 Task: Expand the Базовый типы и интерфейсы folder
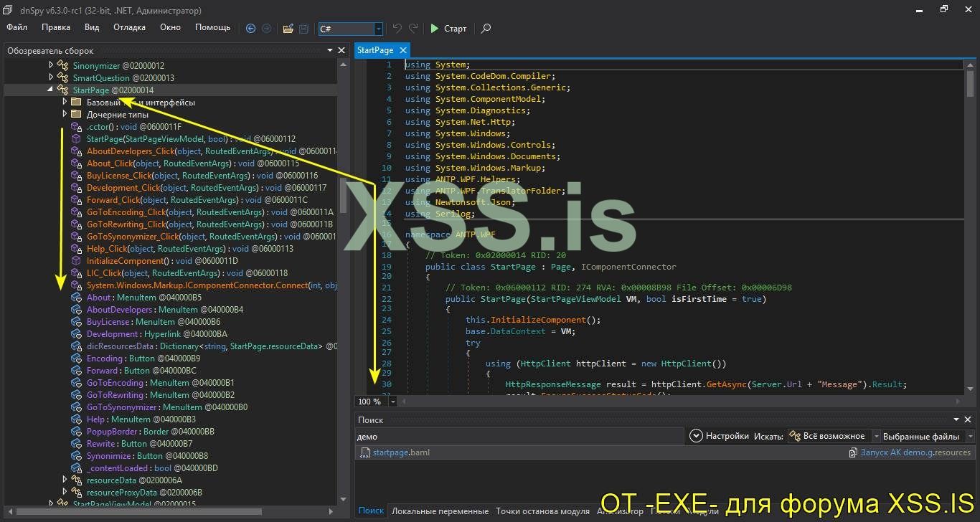(65, 102)
